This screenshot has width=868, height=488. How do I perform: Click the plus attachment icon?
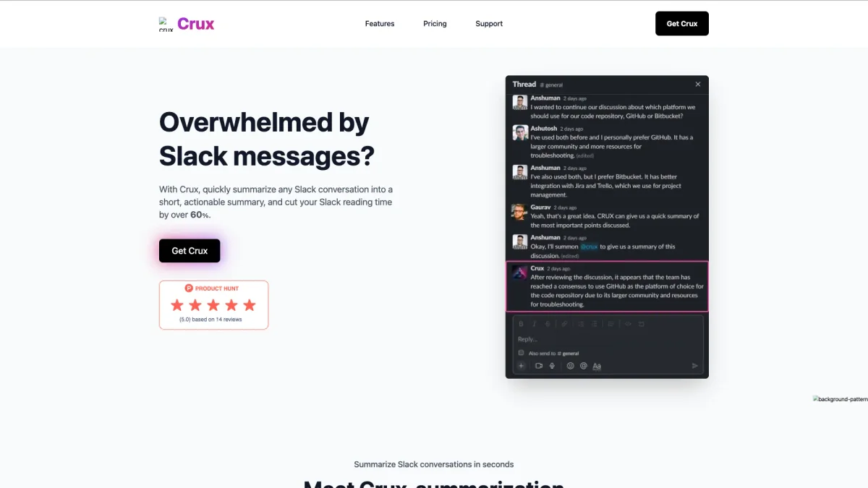[521, 366]
